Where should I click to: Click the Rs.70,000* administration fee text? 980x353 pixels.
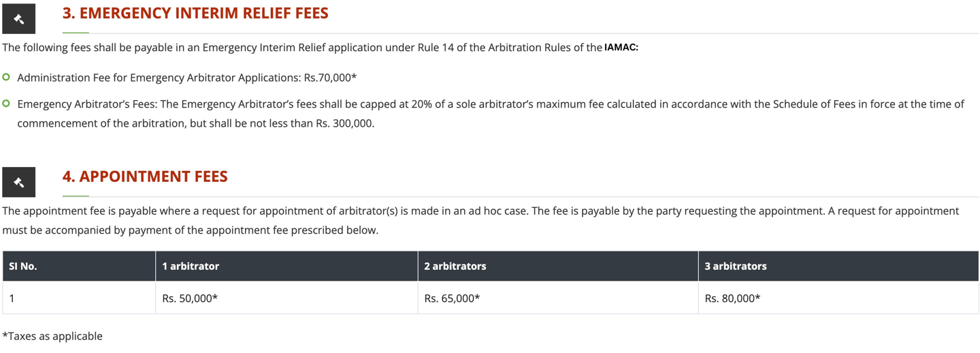click(330, 77)
